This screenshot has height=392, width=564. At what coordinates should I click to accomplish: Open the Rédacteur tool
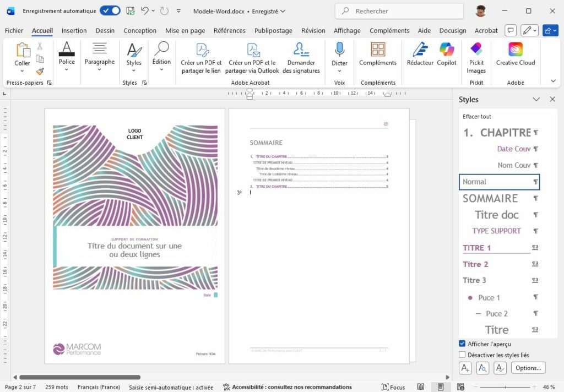(x=420, y=57)
